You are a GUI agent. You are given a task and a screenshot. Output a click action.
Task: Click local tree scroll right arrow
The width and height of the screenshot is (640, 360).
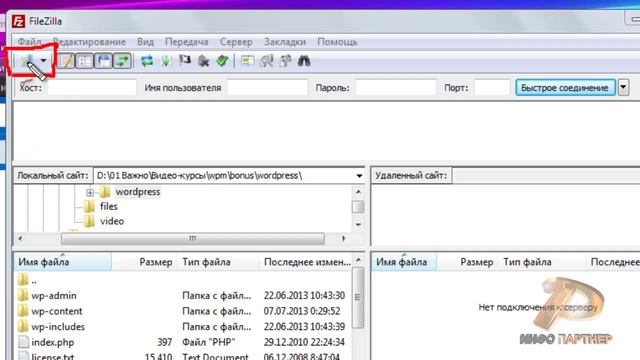(x=344, y=238)
